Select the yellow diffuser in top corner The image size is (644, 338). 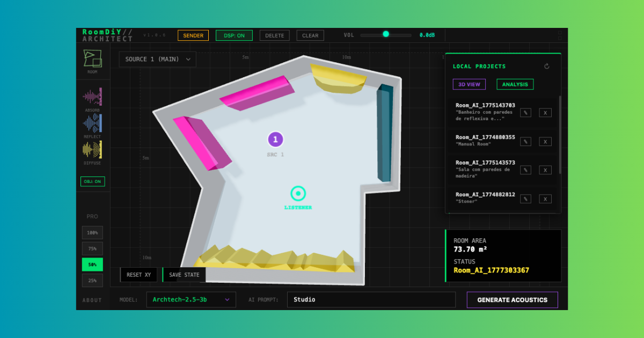pyautogui.click(x=338, y=79)
